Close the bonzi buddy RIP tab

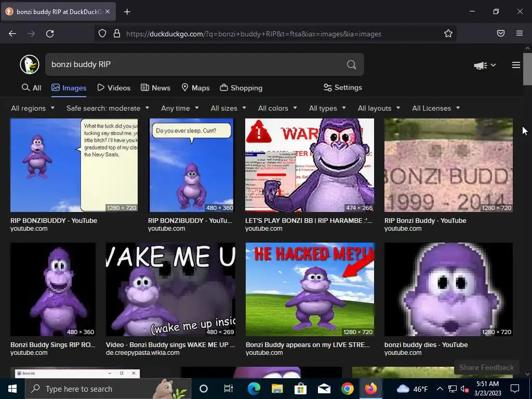click(108, 11)
